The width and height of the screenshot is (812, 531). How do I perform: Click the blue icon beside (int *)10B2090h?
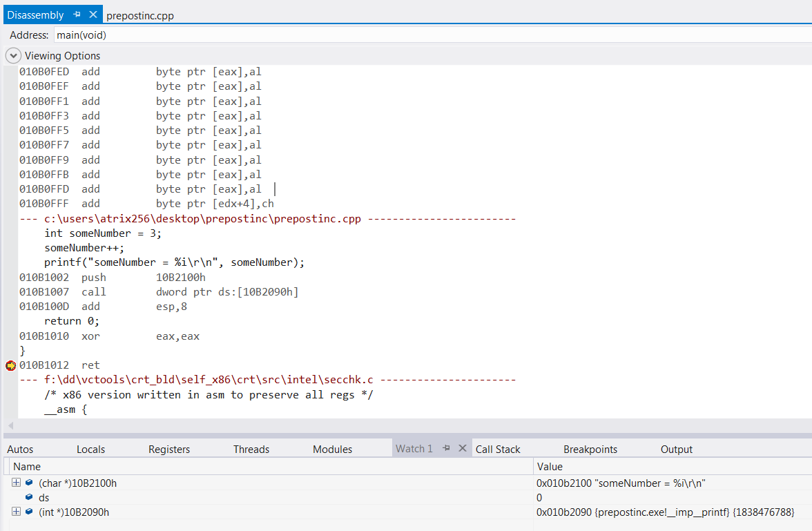click(x=29, y=512)
